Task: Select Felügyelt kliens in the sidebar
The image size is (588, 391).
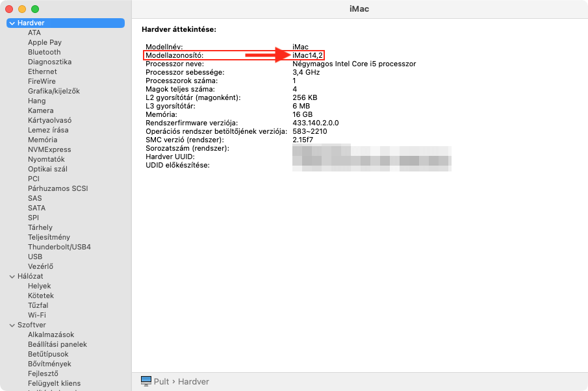Action: point(54,383)
